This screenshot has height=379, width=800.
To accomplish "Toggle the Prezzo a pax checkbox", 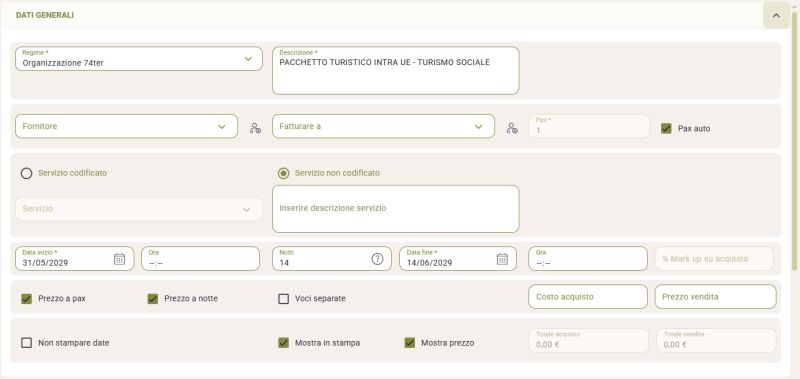I will 27,299.
